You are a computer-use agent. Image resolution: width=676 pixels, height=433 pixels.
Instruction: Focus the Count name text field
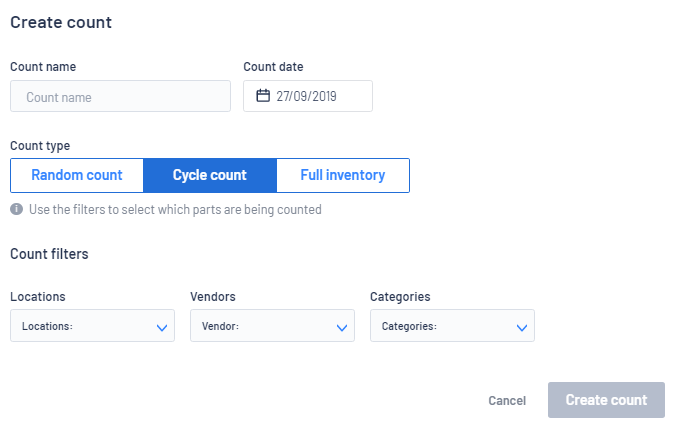click(x=120, y=97)
